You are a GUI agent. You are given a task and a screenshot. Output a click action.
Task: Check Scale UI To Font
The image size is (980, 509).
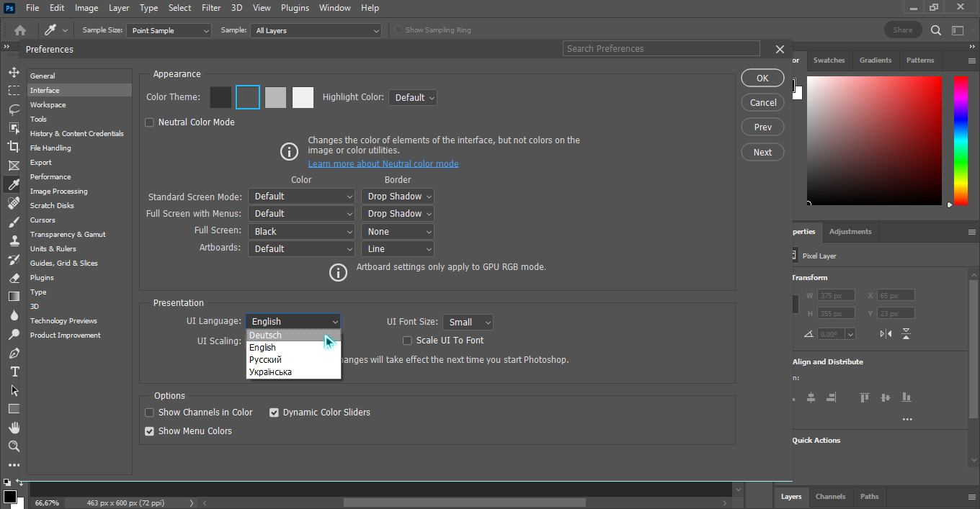(407, 341)
